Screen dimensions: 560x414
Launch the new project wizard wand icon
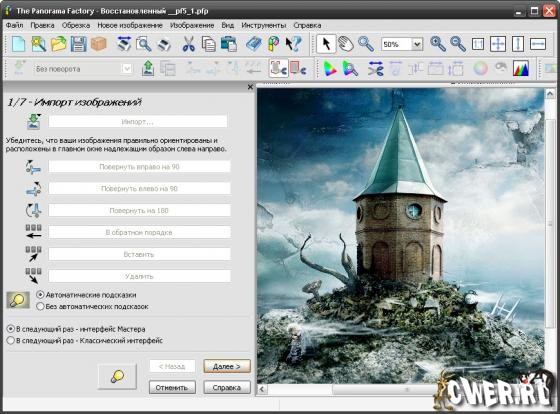pyautogui.click(x=39, y=44)
